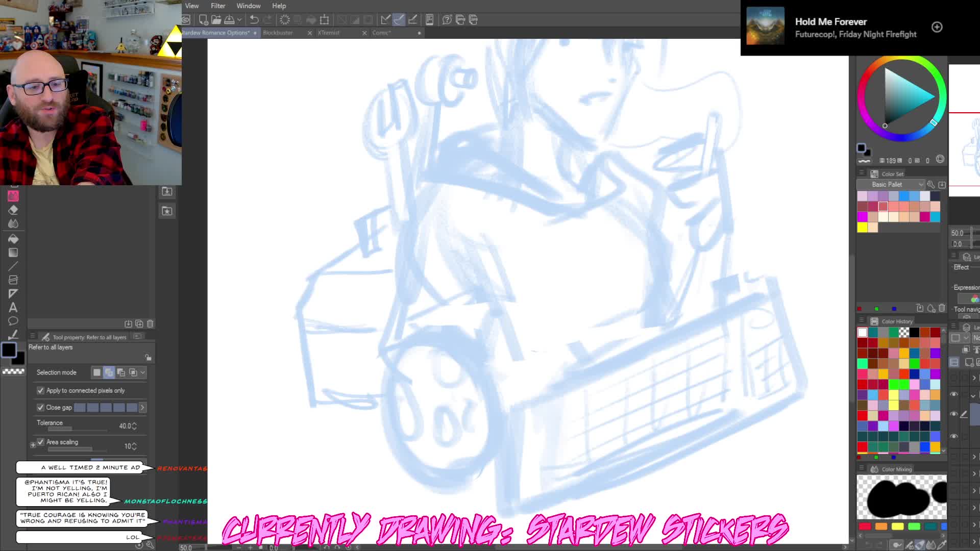Open the Help menu
The height and width of the screenshot is (551, 980).
tap(279, 6)
